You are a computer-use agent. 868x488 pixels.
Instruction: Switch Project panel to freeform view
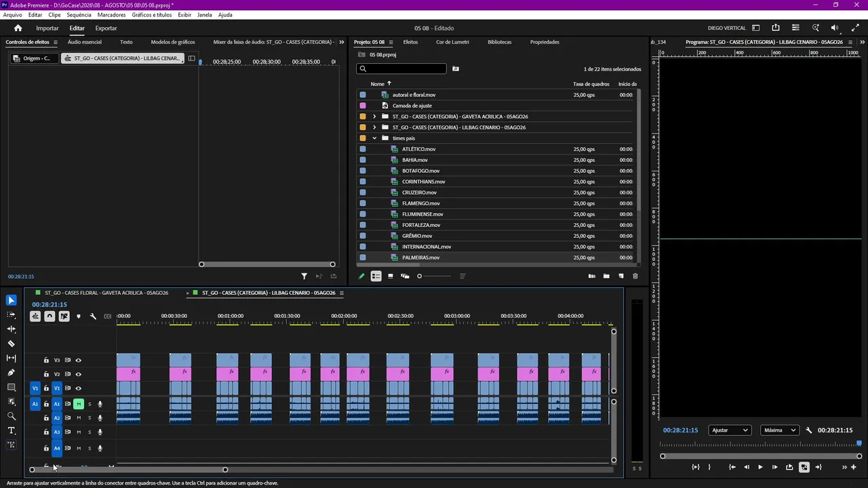(405, 276)
